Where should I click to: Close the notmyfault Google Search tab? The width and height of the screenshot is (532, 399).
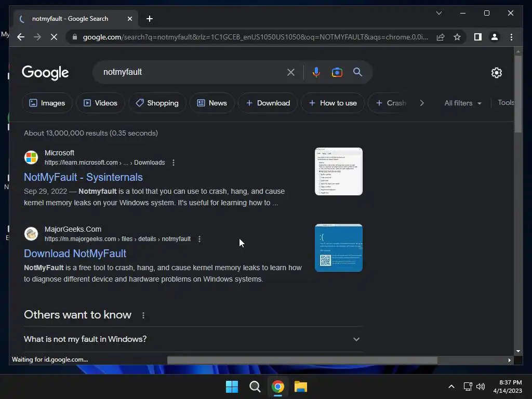pos(129,19)
